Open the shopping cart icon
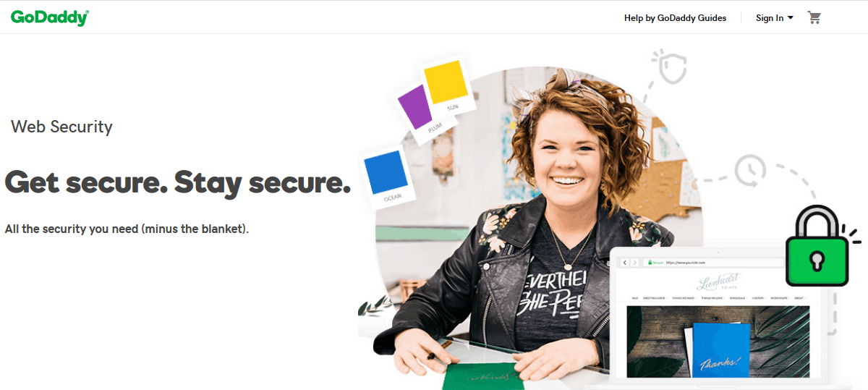 tap(814, 17)
